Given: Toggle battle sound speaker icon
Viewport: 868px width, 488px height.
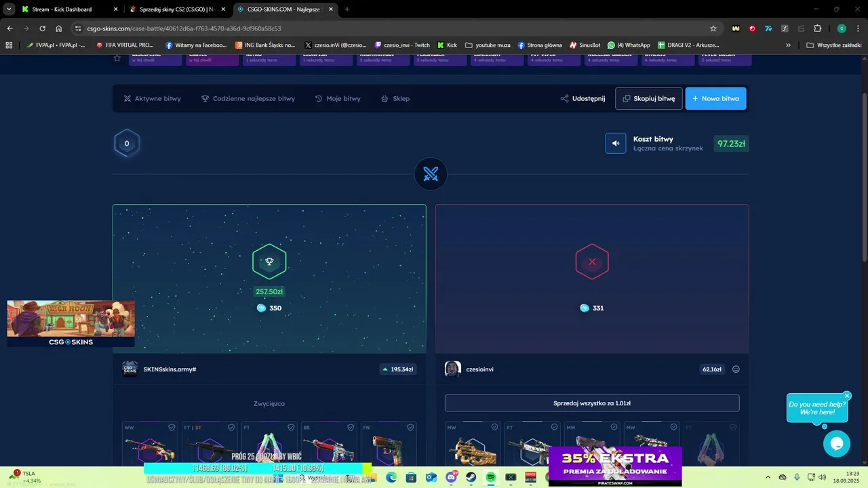Looking at the screenshot, I should tap(616, 143).
